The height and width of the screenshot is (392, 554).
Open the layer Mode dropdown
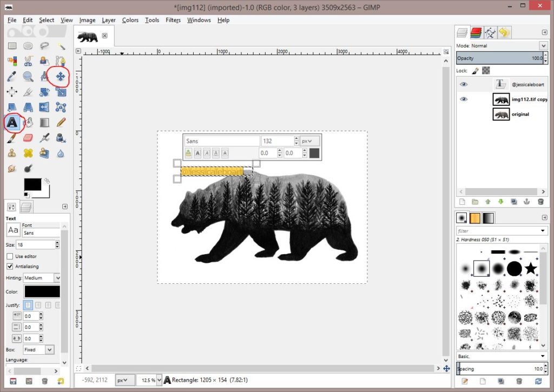point(543,45)
